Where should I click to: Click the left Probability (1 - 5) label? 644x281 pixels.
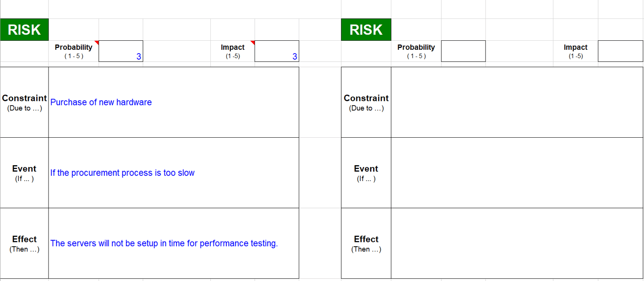tap(73, 51)
